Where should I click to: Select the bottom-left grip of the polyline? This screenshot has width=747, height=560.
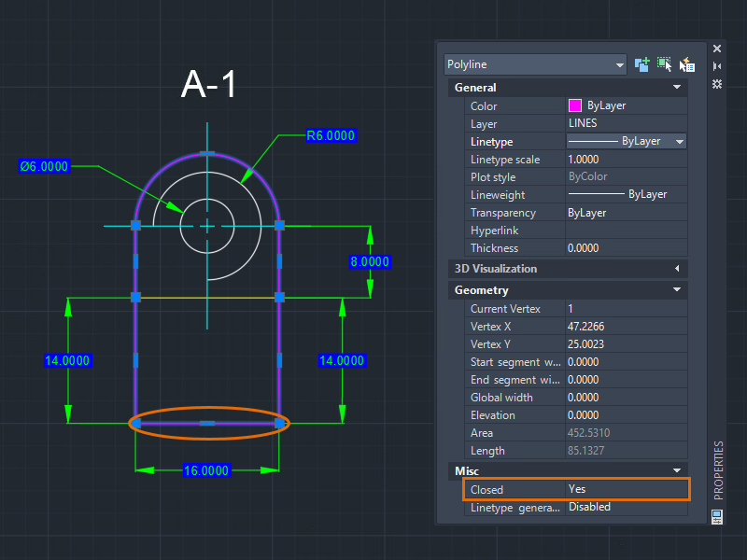coord(136,424)
